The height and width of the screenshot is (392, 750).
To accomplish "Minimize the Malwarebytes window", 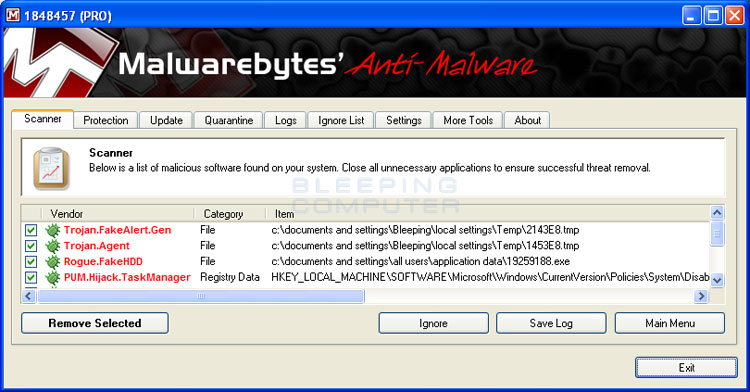I will 691,15.
